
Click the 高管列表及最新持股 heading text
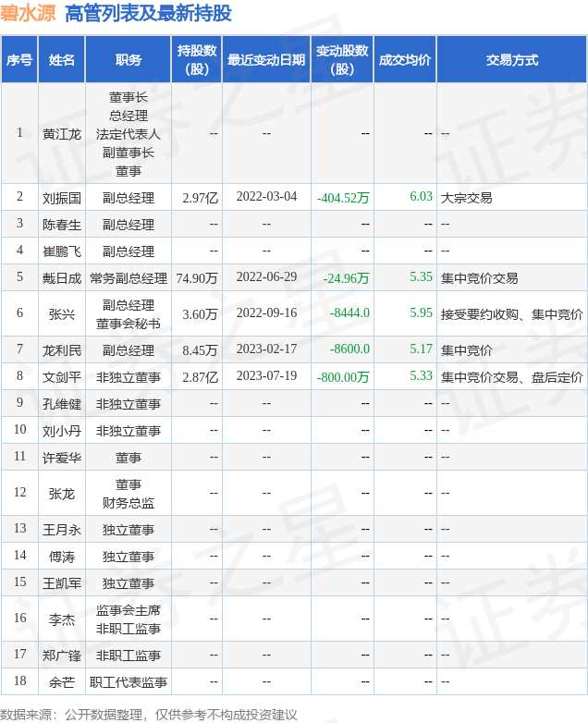click(148, 13)
